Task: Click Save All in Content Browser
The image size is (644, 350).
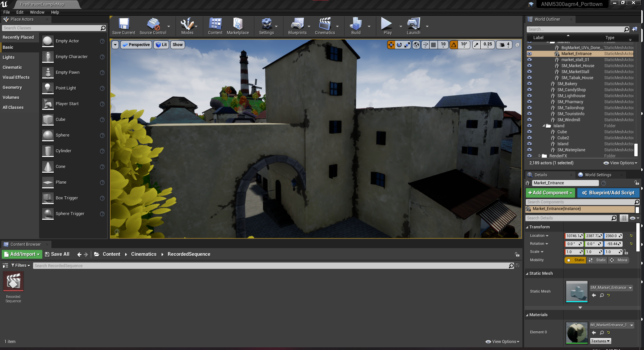Action: 57,254
